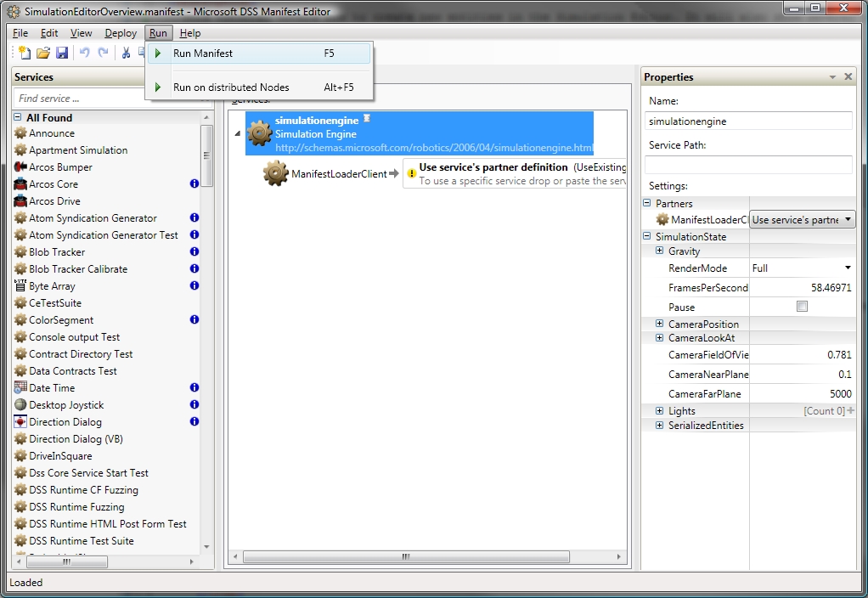Click the New Manifest toolbar icon
Screen dimensions: 868x598
pos(25,53)
